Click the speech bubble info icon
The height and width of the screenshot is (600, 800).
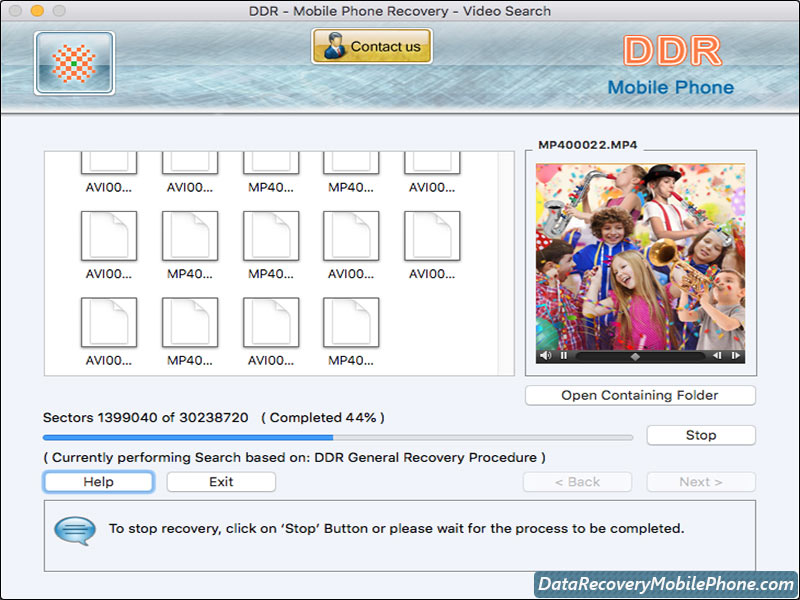[75, 529]
